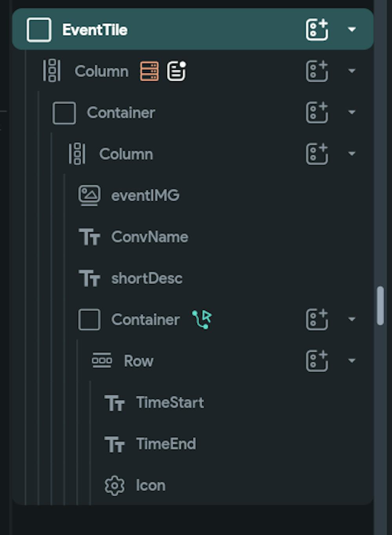Click the eventIMG image widget icon
392x535 pixels.
tap(89, 195)
